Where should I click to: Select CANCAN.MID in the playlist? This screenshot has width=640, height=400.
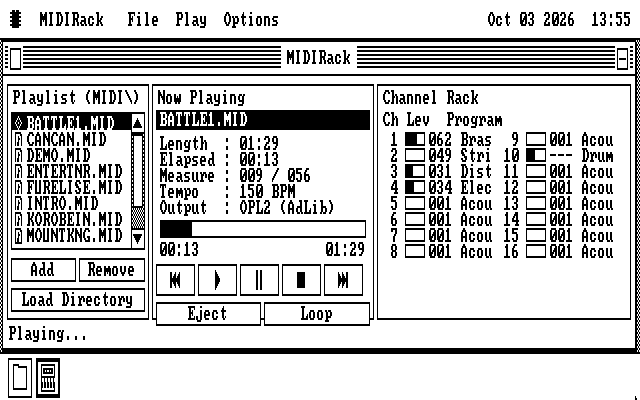tap(71, 139)
